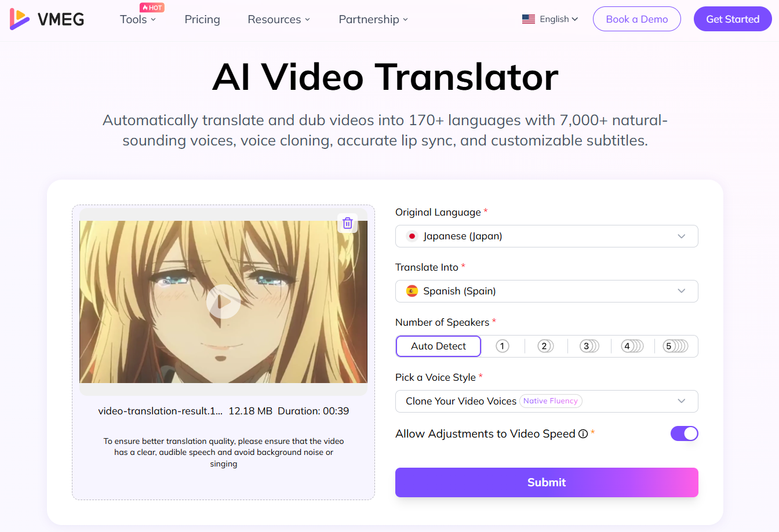Image resolution: width=779 pixels, height=532 pixels.
Task: Expand the Translate Into dropdown
Action: pyautogui.click(x=546, y=291)
